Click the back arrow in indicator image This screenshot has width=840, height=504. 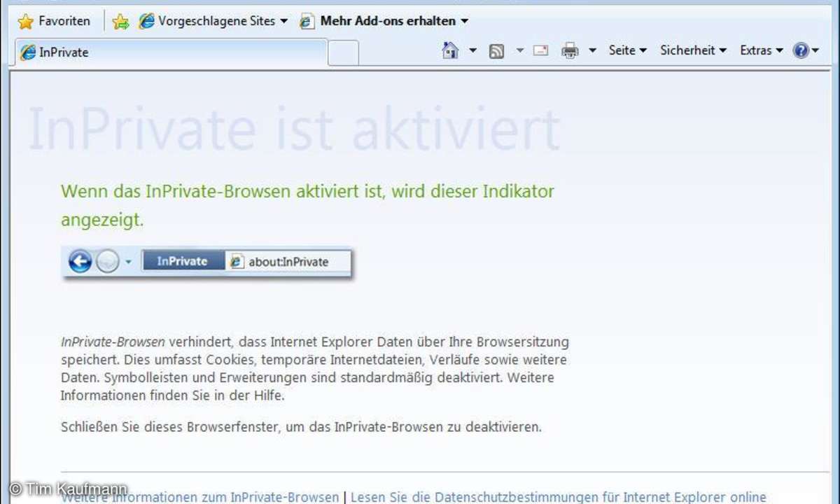(x=80, y=262)
